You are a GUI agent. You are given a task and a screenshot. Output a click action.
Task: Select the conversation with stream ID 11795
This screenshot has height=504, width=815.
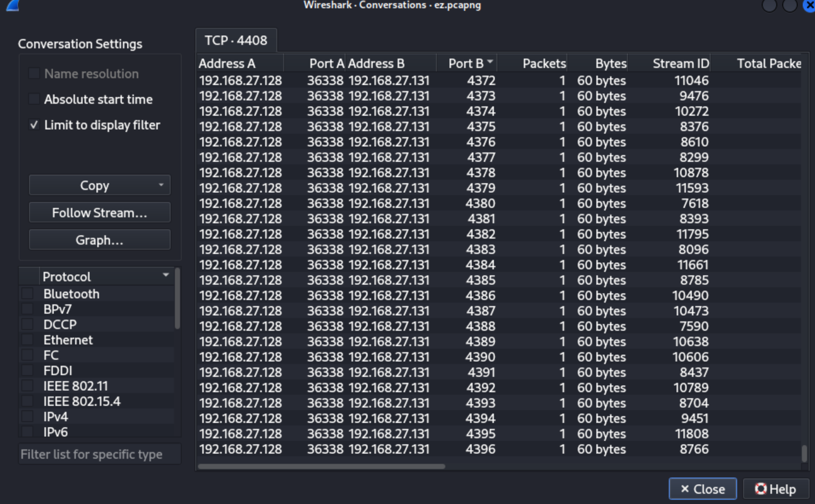499,234
